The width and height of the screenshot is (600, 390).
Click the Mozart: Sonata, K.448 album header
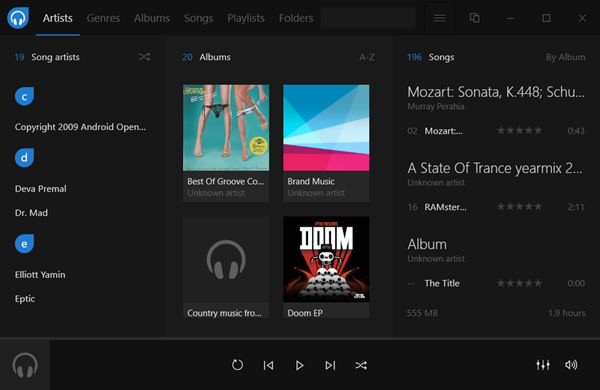click(496, 92)
